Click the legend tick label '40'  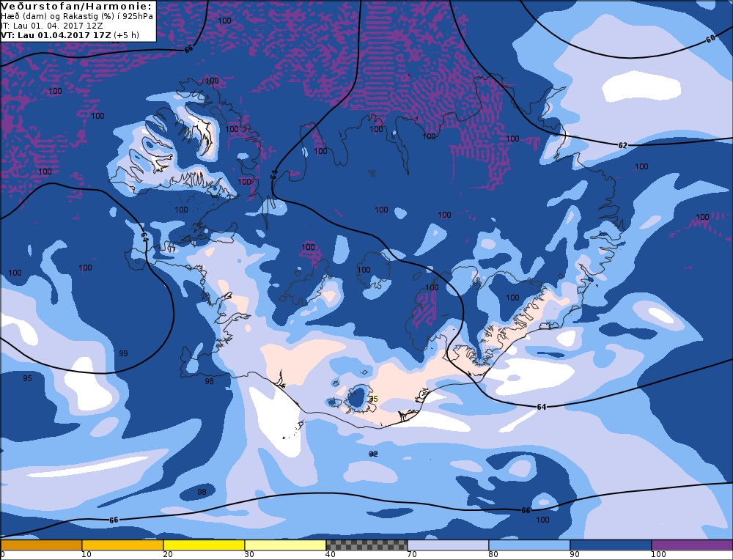click(x=331, y=555)
